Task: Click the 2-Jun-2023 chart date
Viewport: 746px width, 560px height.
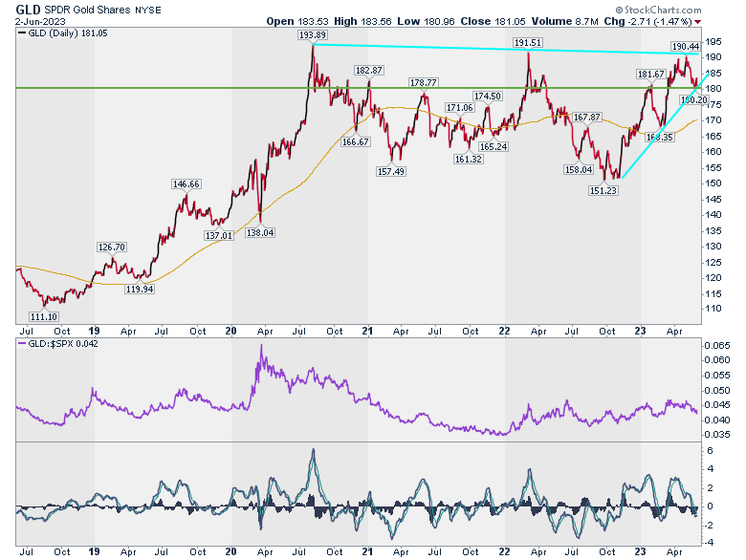Action: click(40, 22)
